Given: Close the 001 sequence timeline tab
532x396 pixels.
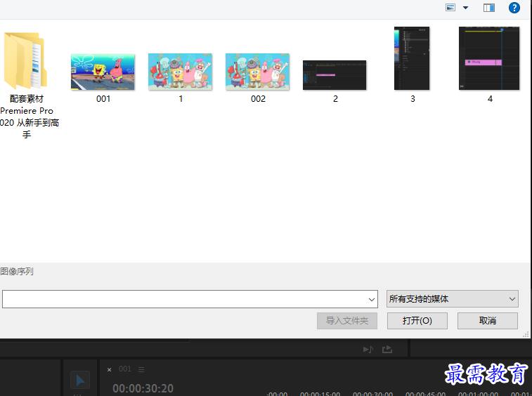Looking at the screenshot, I should [x=109, y=369].
